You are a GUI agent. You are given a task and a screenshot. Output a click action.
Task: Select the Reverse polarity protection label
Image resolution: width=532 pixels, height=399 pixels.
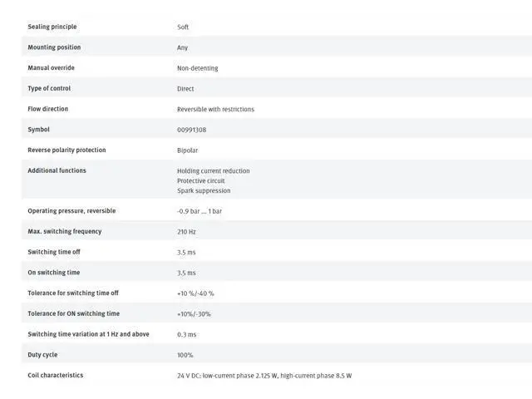pyautogui.click(x=66, y=150)
